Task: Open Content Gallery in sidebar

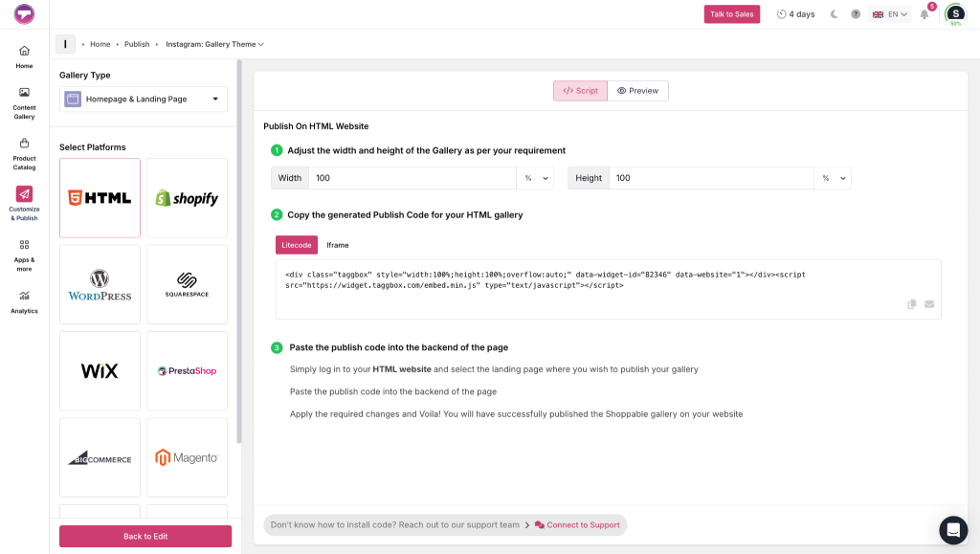Action: click(24, 103)
